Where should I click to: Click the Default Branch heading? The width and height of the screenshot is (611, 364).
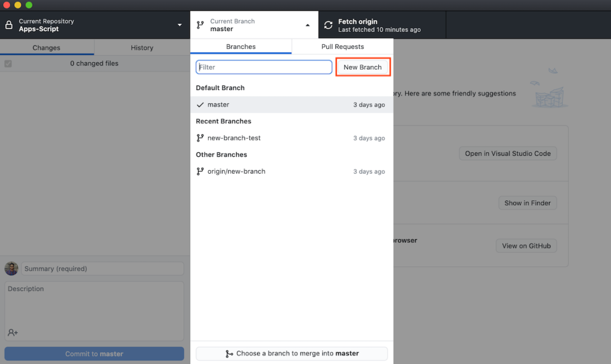(x=220, y=88)
